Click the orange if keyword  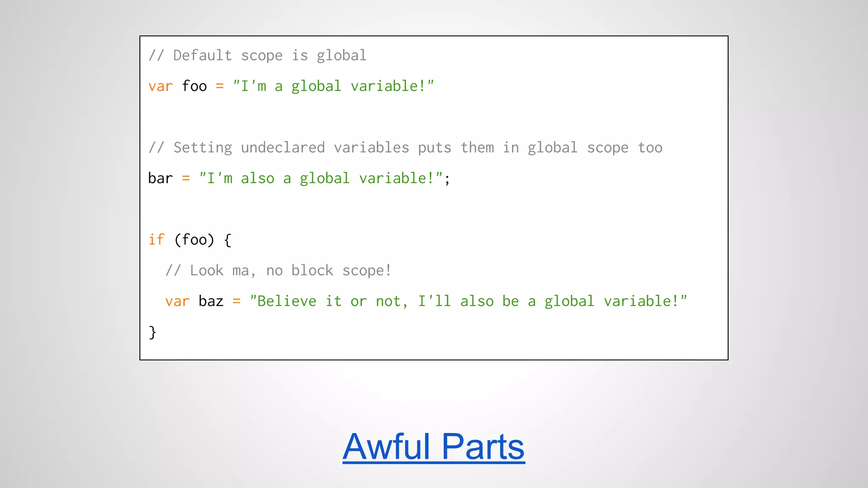(156, 240)
